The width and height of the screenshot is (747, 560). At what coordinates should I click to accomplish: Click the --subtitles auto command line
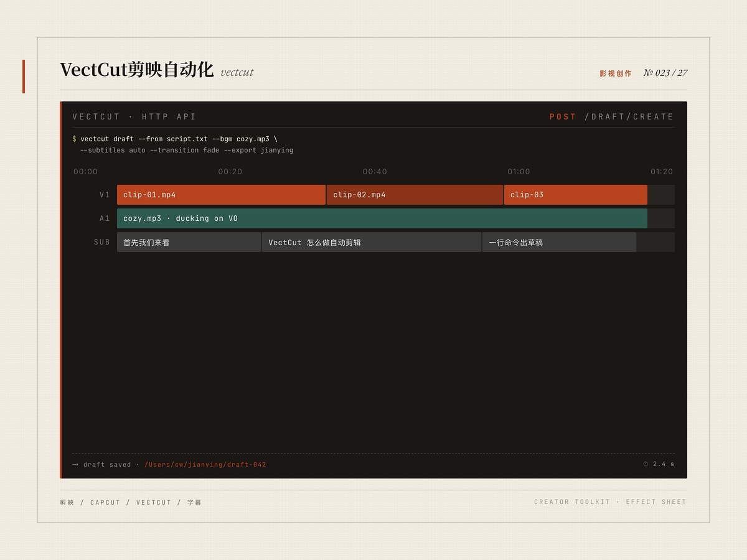point(186,150)
